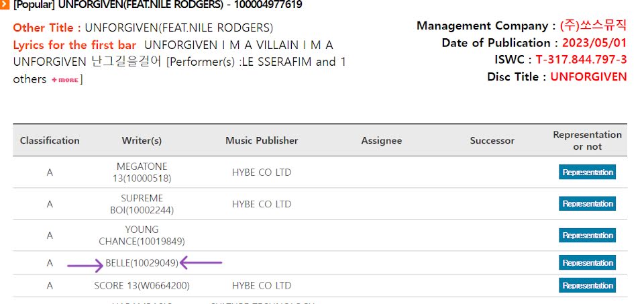The width and height of the screenshot is (644, 304).
Task: Click Representation button for SUPREME BOI row
Action: pyautogui.click(x=587, y=204)
